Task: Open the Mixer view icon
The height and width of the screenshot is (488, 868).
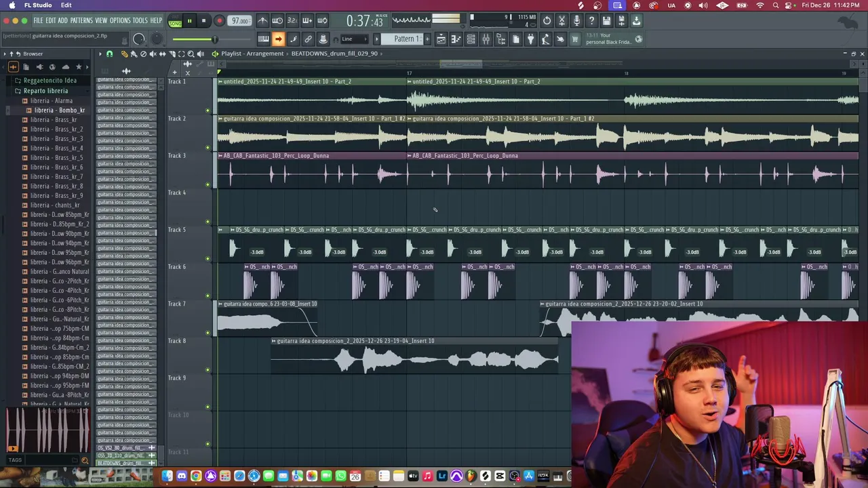Action: click(x=486, y=39)
